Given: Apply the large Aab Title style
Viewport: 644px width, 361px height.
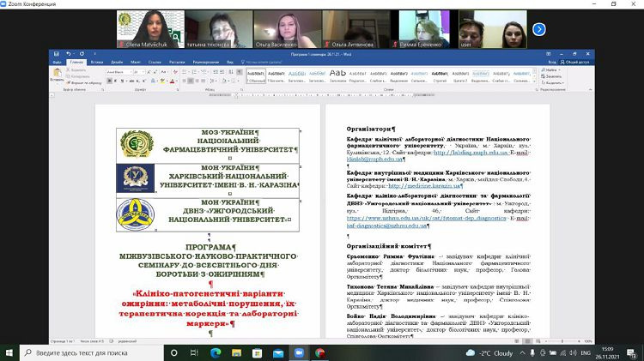Looking at the screenshot, I should [x=337, y=76].
